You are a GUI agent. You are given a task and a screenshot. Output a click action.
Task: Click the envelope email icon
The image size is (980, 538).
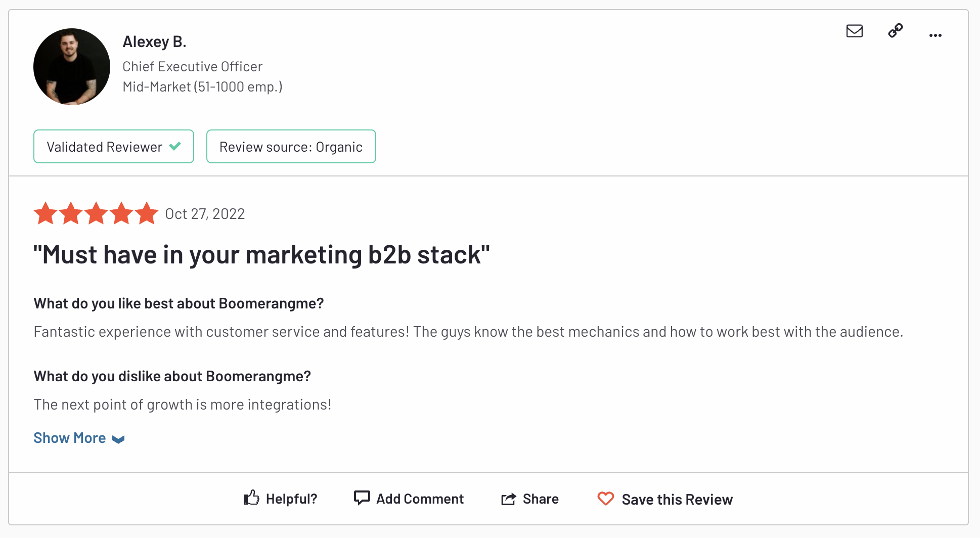(x=855, y=31)
